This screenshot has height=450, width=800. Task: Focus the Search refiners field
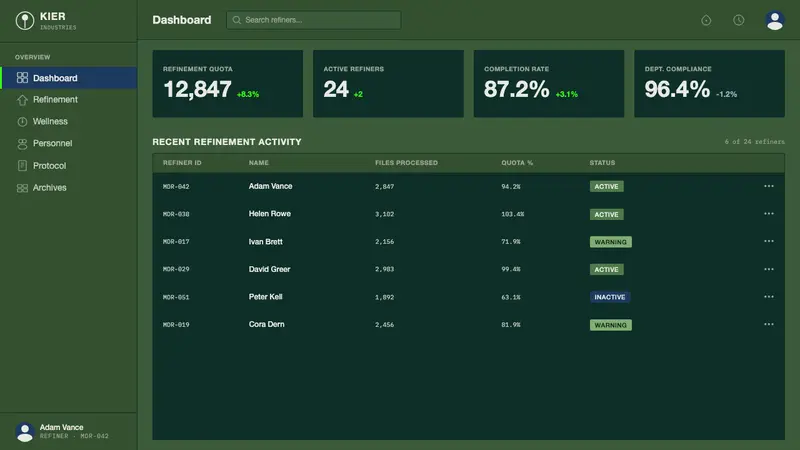[x=313, y=20]
